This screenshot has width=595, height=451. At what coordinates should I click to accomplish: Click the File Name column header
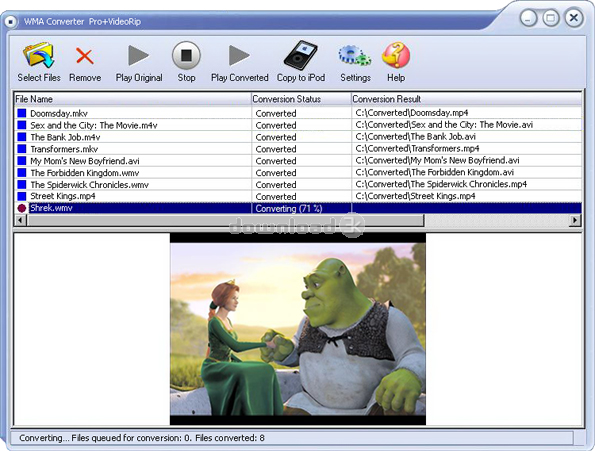133,99
